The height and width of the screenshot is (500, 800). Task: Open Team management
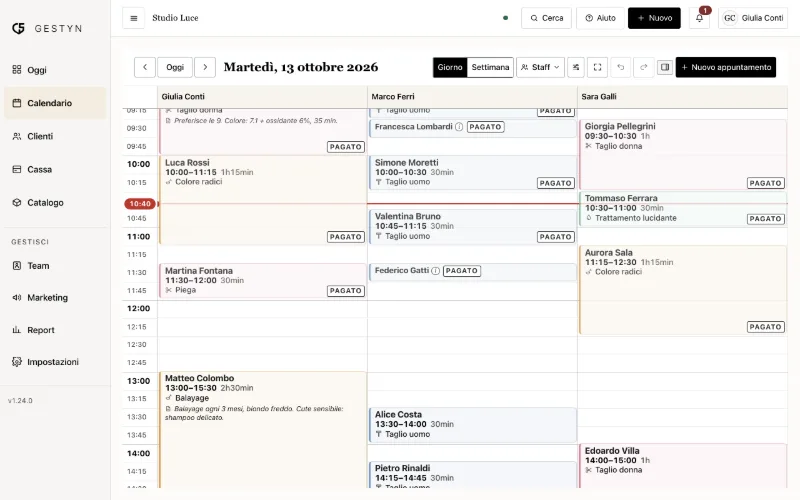coord(55,266)
